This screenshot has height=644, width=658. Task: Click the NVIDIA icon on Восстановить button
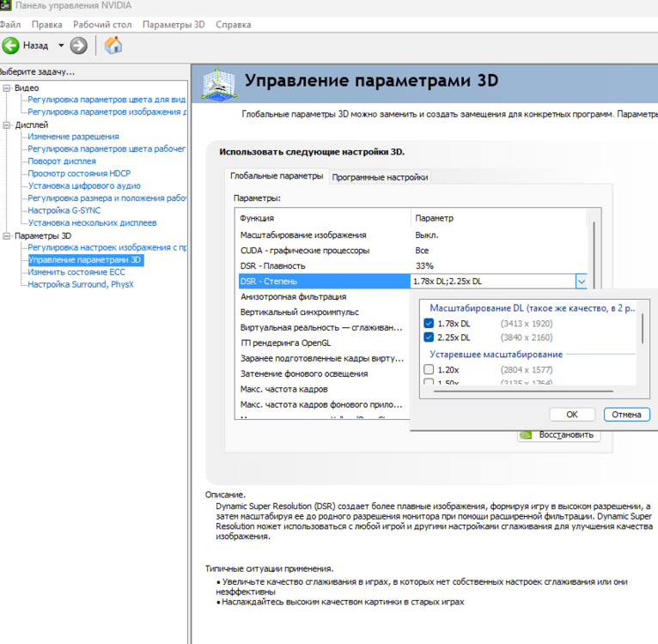click(x=526, y=435)
